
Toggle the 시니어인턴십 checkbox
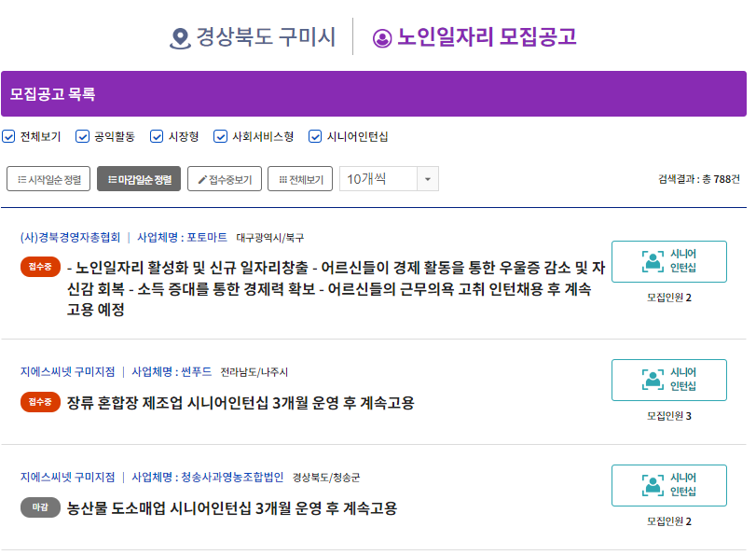coord(315,136)
